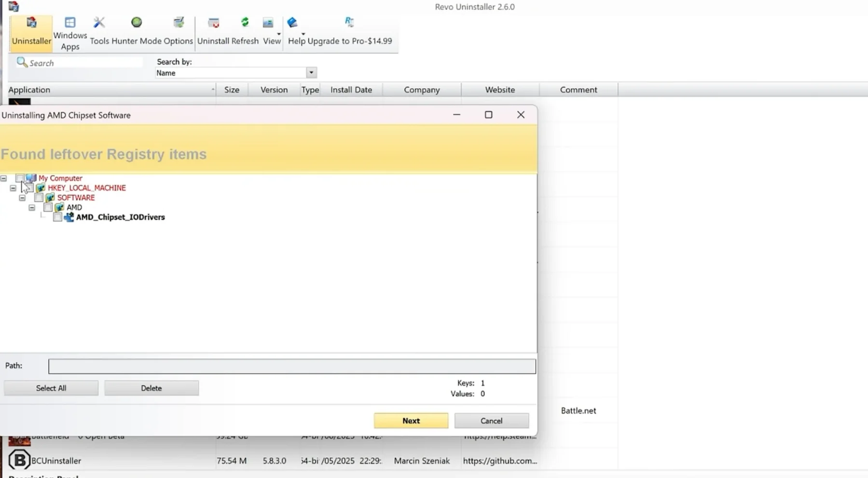Check the My Computer checkbox
The height and width of the screenshot is (478, 868).
(x=20, y=178)
